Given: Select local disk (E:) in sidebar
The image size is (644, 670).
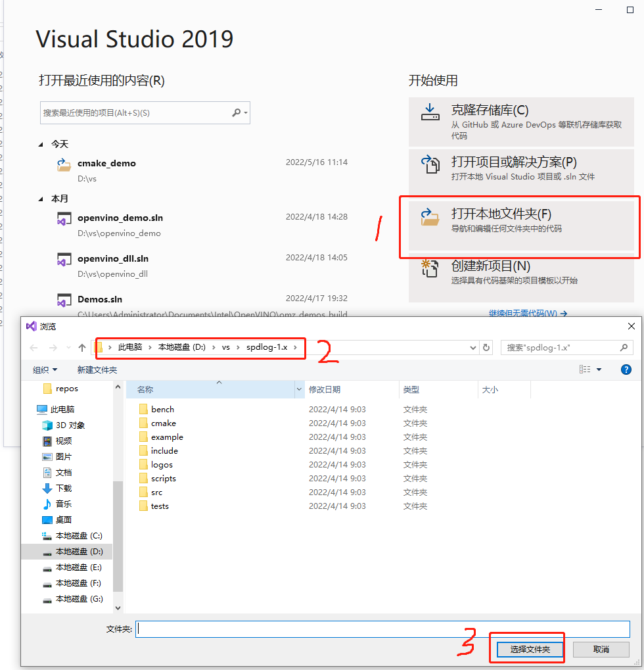Looking at the screenshot, I should pyautogui.click(x=72, y=567).
